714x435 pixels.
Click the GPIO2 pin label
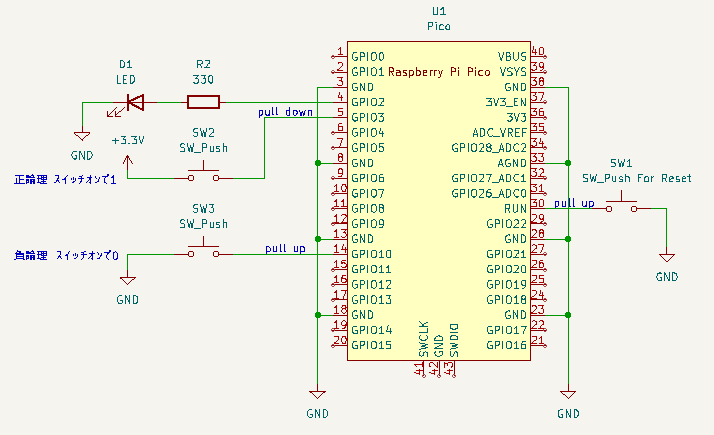(x=368, y=102)
